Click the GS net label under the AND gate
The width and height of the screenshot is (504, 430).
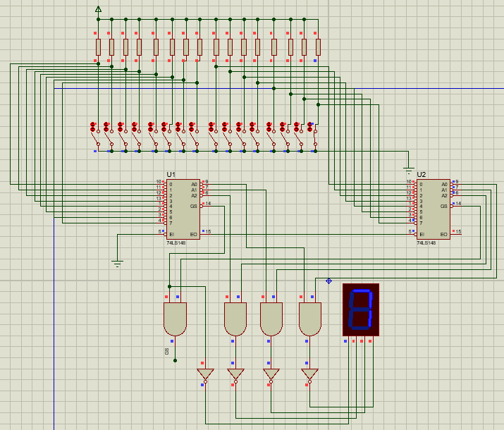(x=167, y=351)
